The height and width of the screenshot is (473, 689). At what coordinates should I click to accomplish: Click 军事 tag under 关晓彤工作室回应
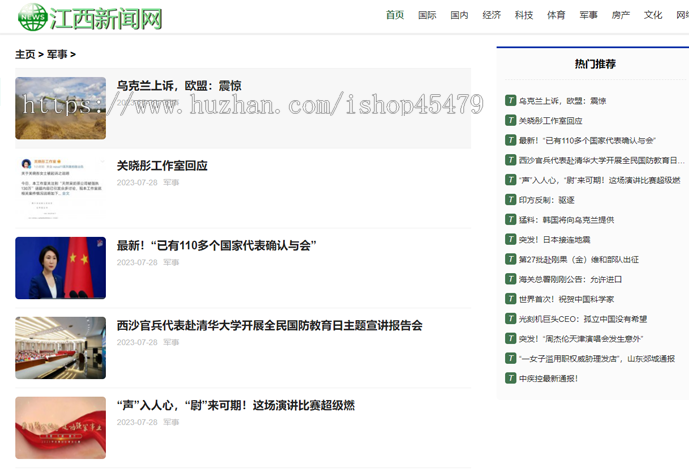tap(171, 182)
